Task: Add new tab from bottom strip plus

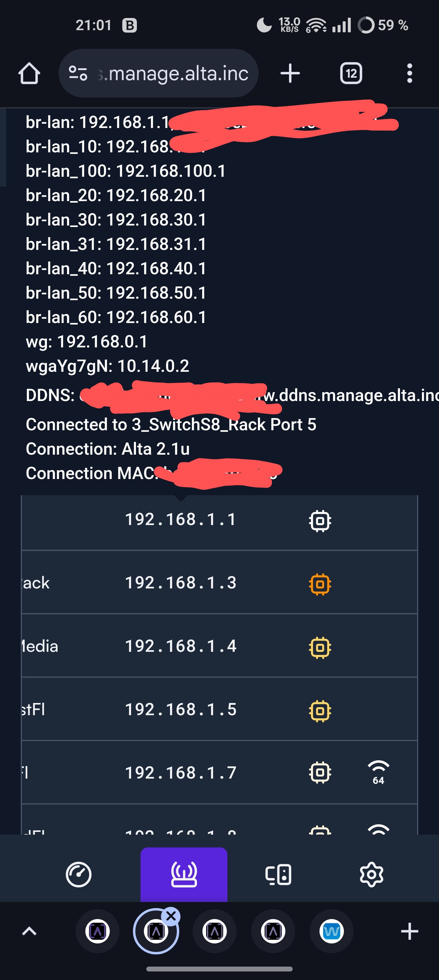Action: pyautogui.click(x=409, y=931)
